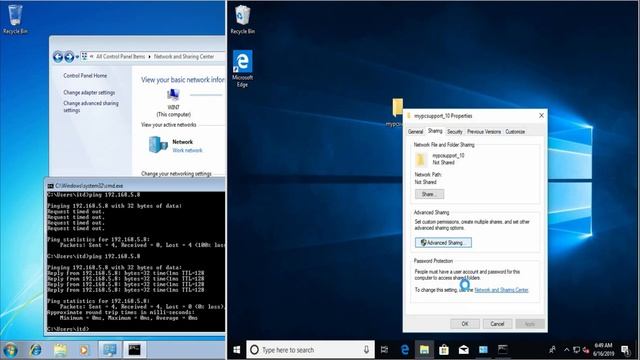Screen dimensions: 640x360
Task: Open Control Panel Home link
Action: (x=85, y=76)
